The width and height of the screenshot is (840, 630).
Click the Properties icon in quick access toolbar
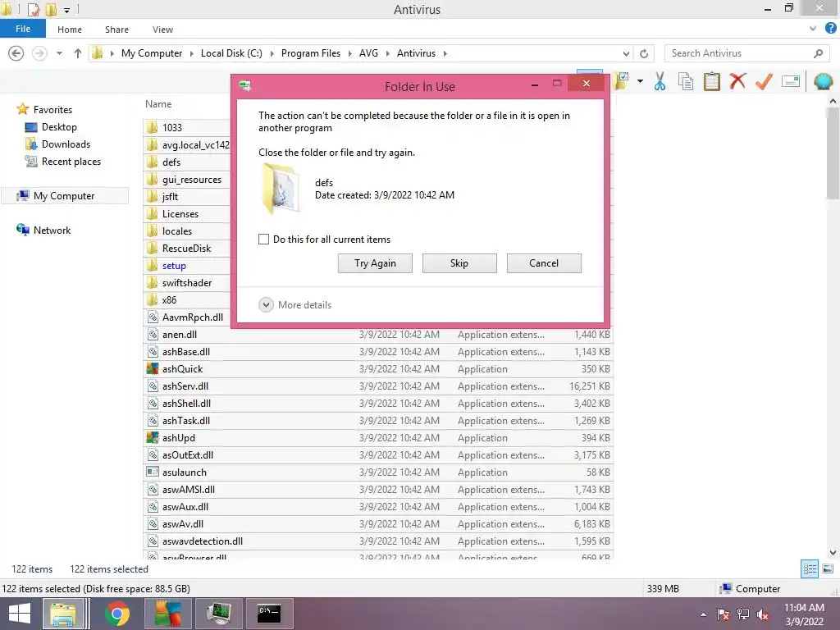point(33,9)
